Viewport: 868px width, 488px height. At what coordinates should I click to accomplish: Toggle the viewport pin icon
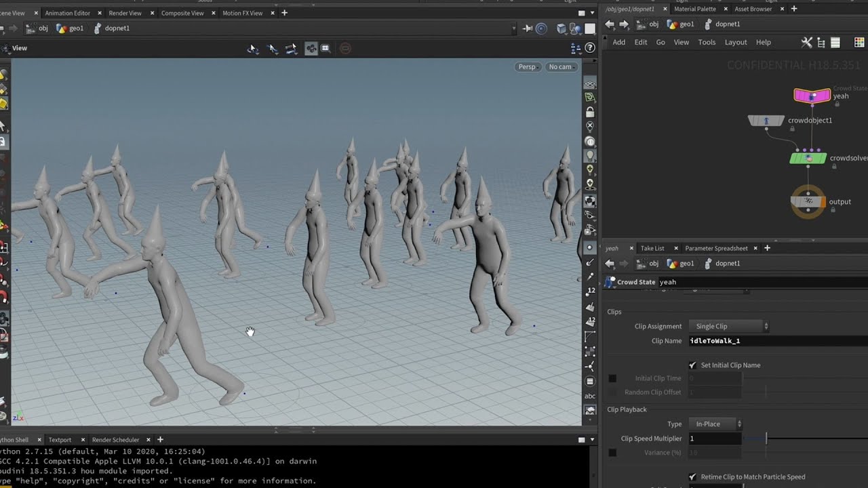click(528, 28)
